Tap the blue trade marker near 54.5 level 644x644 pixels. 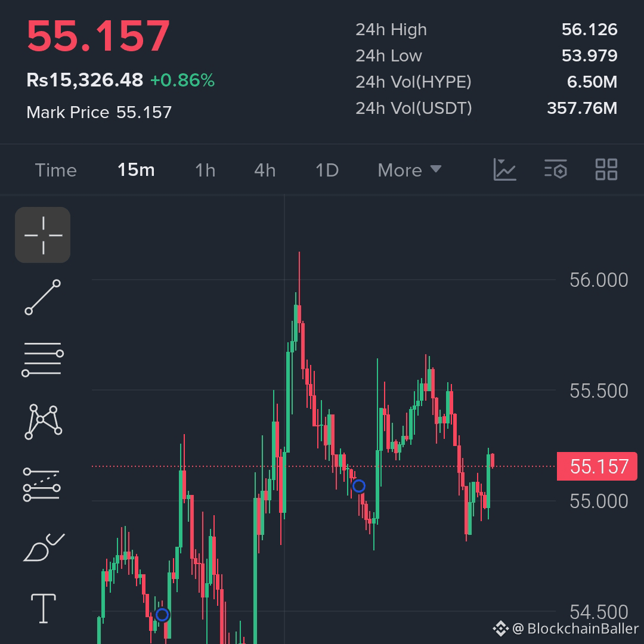pyautogui.click(x=162, y=615)
